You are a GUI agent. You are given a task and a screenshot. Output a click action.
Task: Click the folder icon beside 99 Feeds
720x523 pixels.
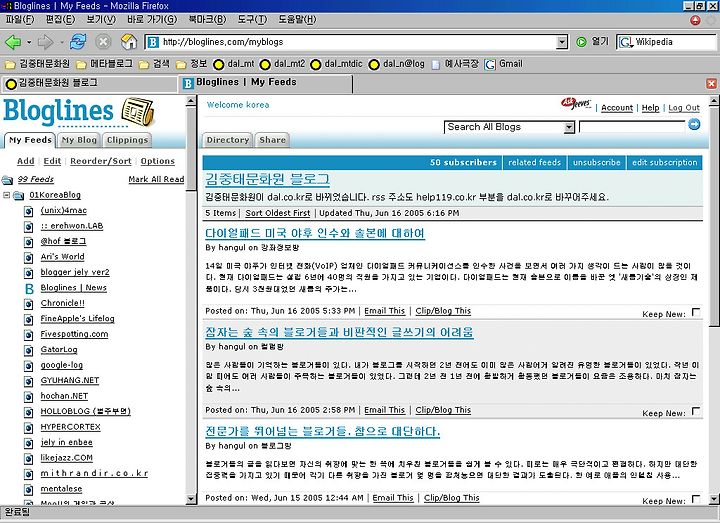point(7,180)
